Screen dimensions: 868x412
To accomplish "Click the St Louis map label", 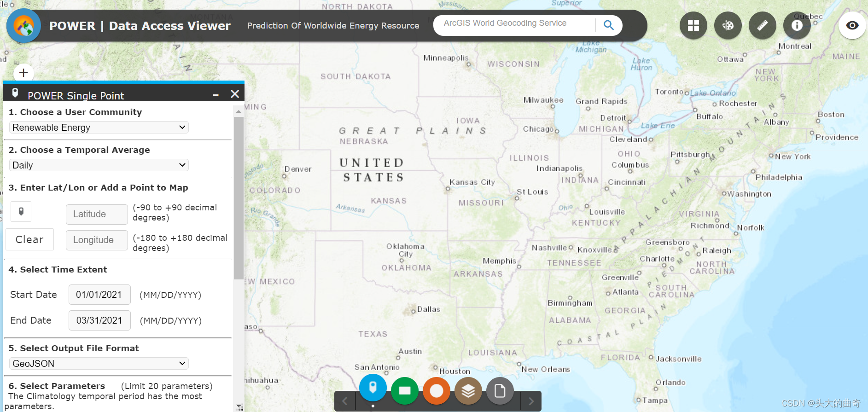I will [532, 192].
